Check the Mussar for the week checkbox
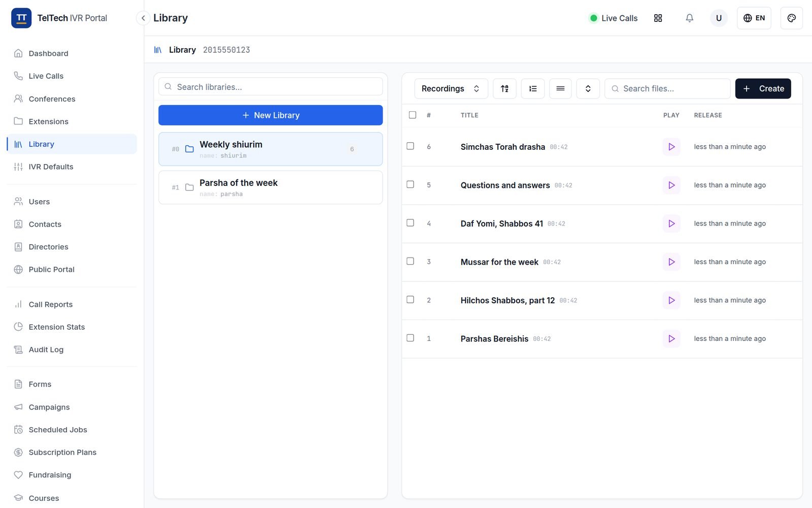 (410, 261)
